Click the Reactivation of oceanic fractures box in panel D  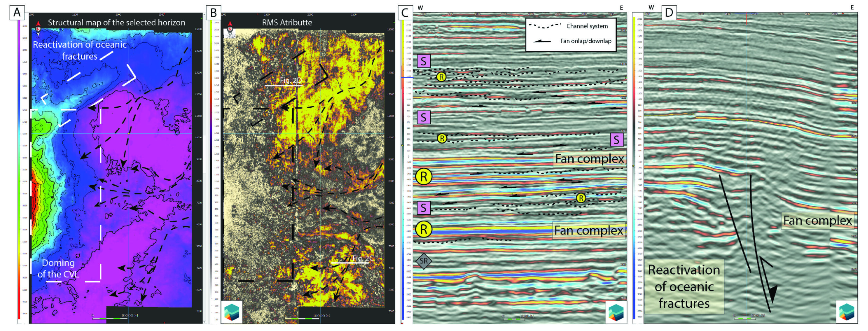(684, 286)
